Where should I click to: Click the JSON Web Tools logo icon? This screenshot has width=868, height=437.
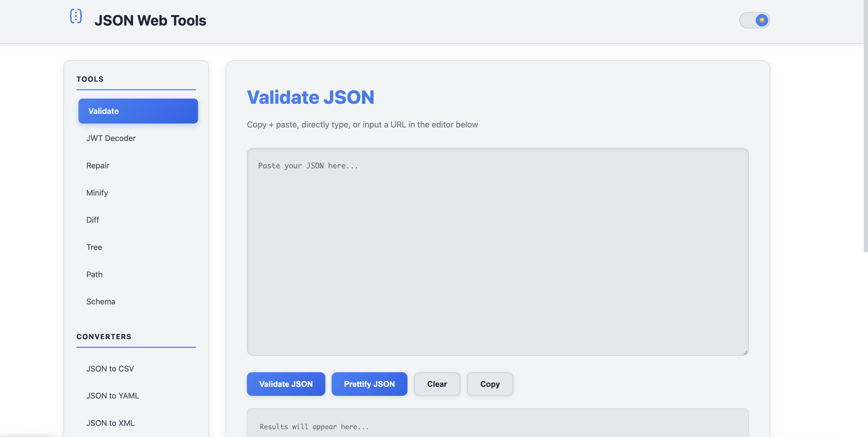coord(75,17)
